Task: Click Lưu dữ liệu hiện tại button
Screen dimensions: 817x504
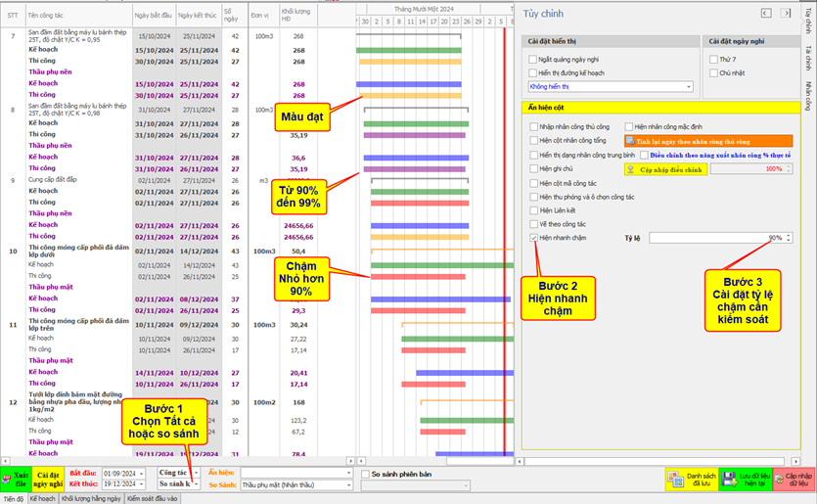Action: 746,479
